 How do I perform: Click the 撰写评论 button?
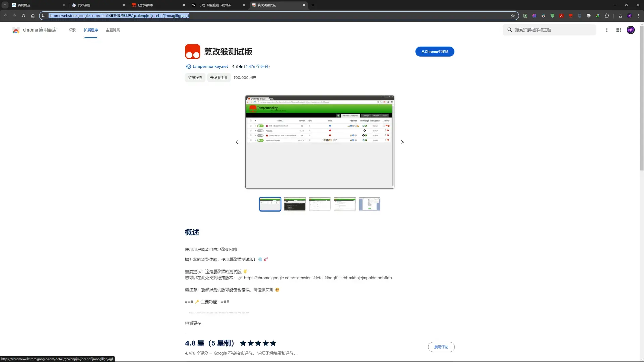(441, 347)
